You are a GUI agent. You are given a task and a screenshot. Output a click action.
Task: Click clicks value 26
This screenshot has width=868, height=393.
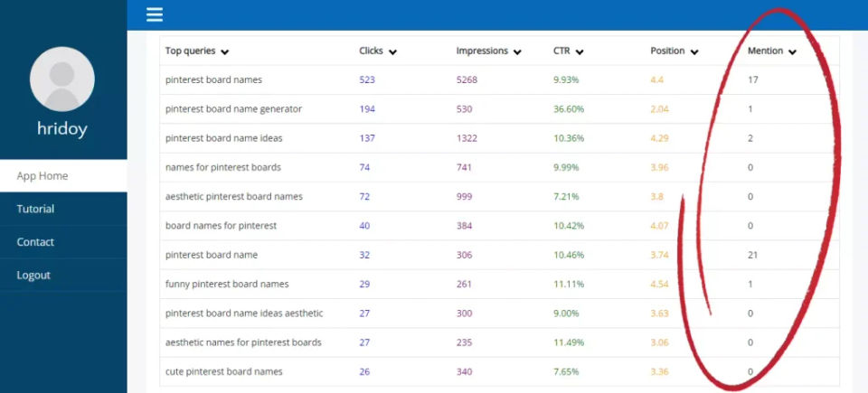pos(364,372)
